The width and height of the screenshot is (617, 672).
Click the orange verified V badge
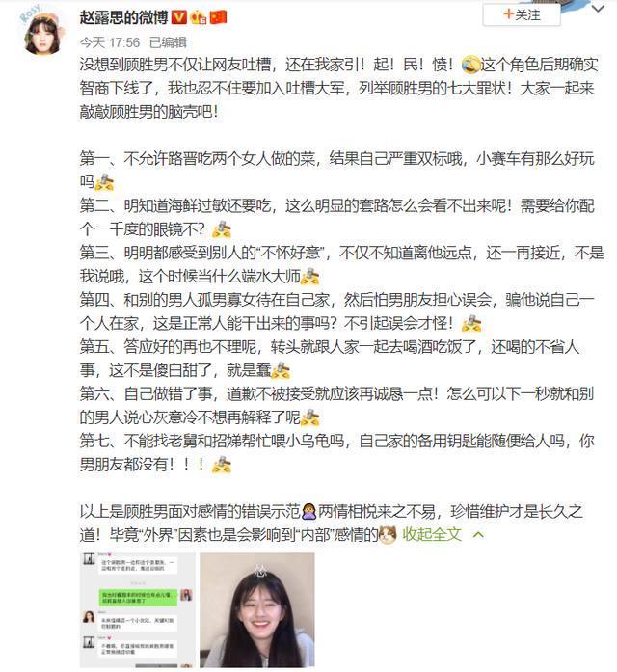point(179,17)
